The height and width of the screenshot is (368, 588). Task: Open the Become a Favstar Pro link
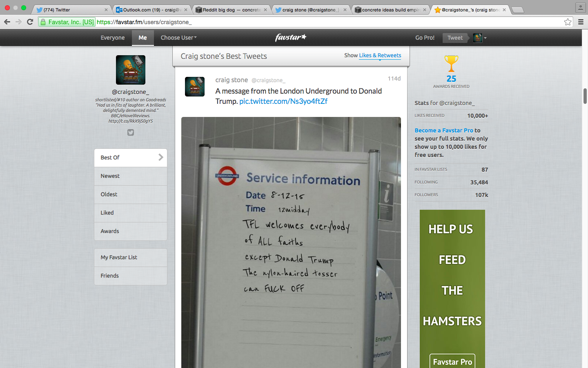(444, 130)
